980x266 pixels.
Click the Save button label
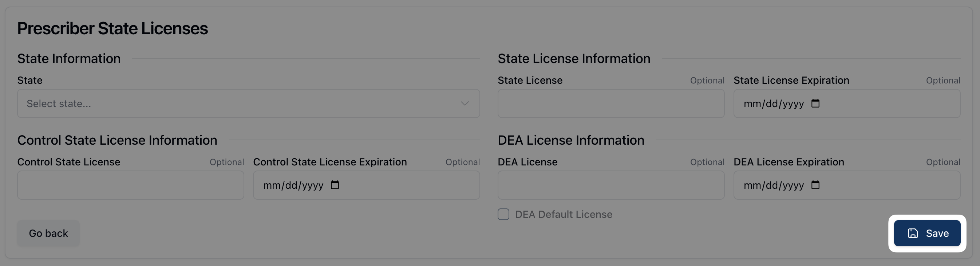pyautogui.click(x=937, y=233)
